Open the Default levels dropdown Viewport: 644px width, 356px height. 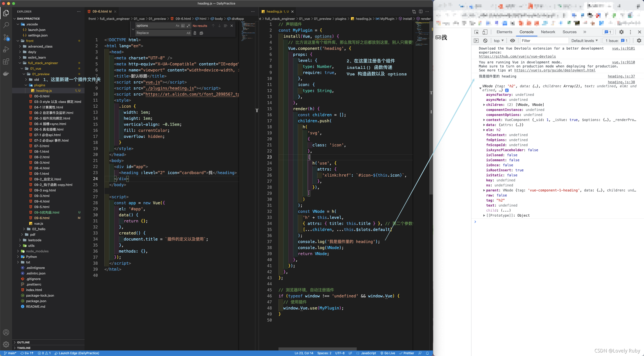pos(584,41)
